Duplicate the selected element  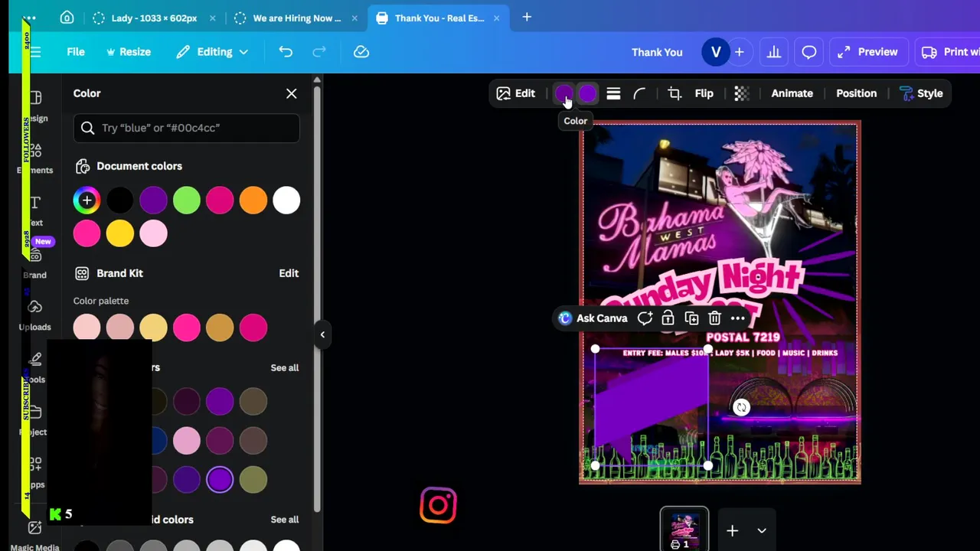[x=691, y=318]
